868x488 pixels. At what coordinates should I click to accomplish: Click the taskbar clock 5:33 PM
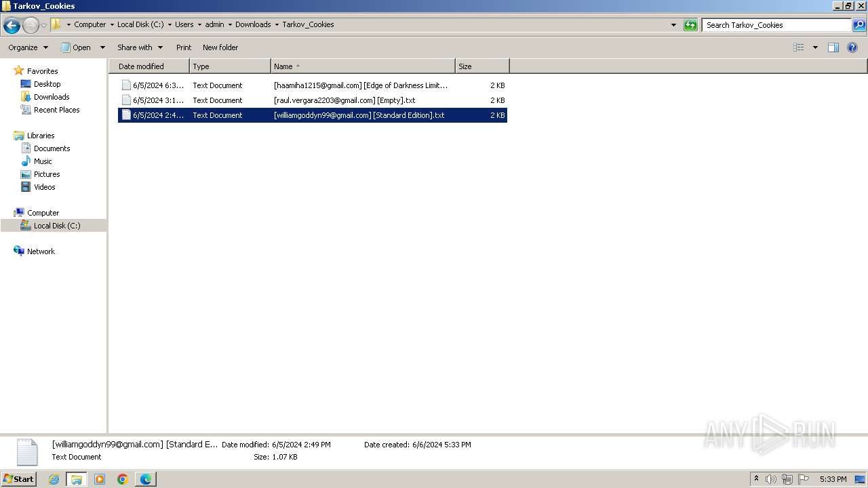tap(833, 479)
